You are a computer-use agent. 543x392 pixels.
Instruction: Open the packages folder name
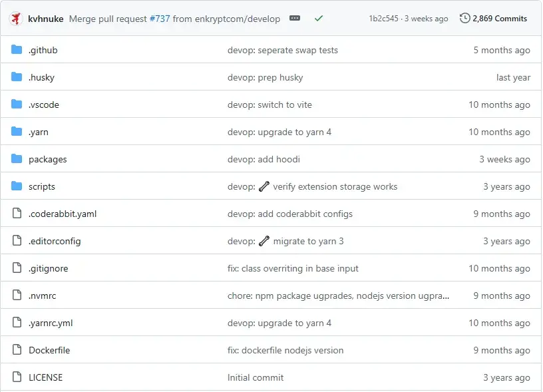[x=48, y=160]
